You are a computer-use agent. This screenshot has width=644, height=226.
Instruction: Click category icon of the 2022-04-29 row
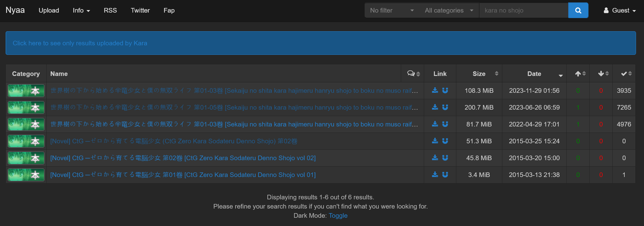(x=26, y=124)
